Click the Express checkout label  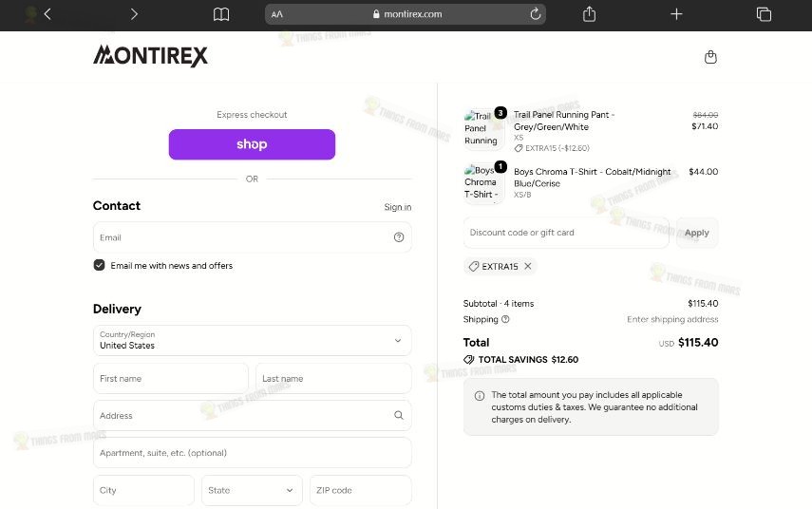coord(252,115)
